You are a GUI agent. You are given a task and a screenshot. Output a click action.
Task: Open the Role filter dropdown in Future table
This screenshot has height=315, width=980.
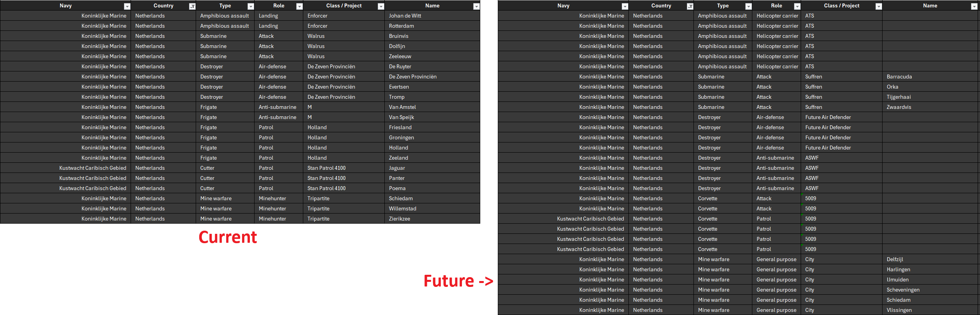tap(797, 6)
